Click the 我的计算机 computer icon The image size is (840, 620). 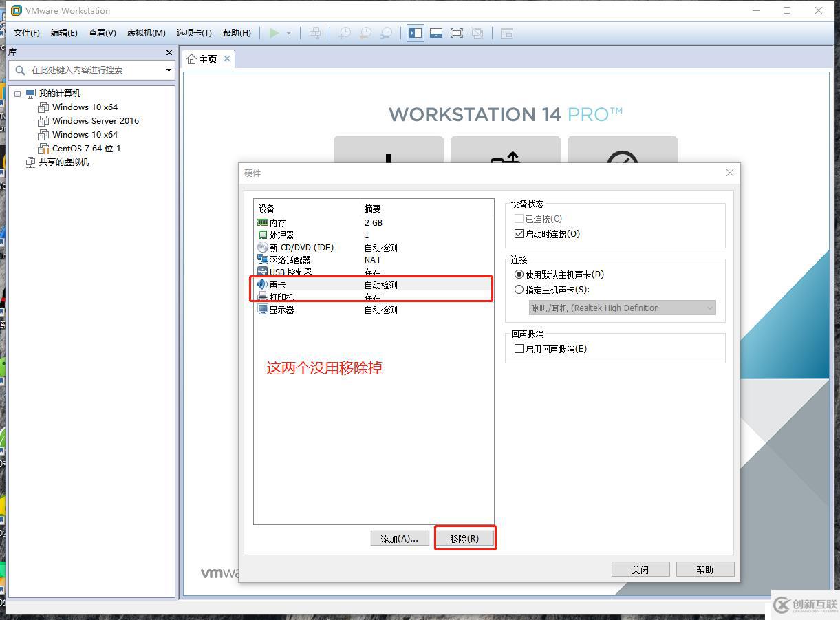[x=30, y=94]
